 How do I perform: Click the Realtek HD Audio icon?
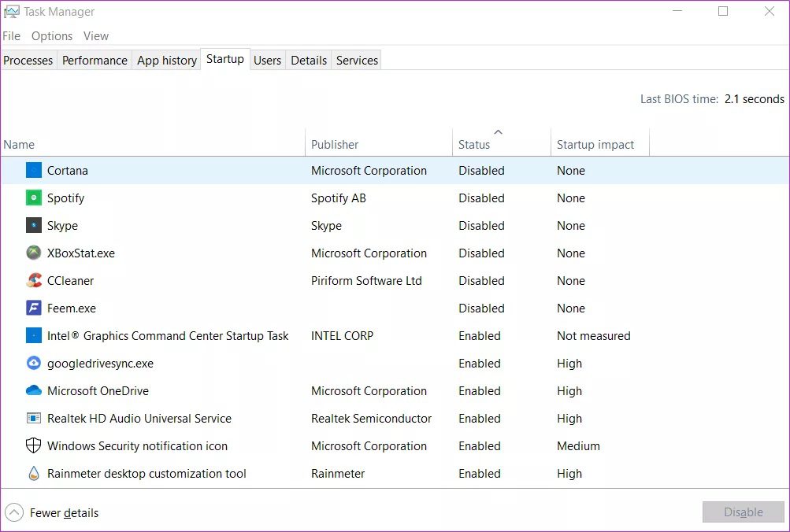(34, 418)
